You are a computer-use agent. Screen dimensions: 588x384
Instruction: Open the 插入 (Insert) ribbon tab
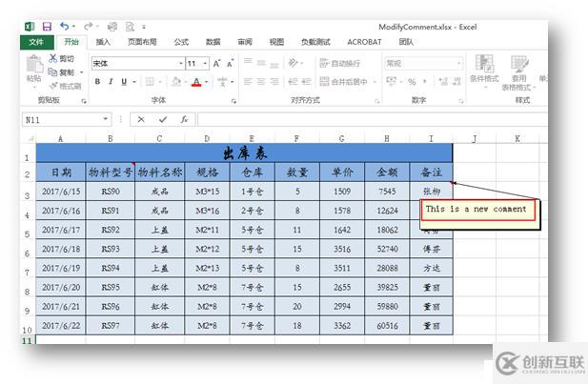pos(103,42)
